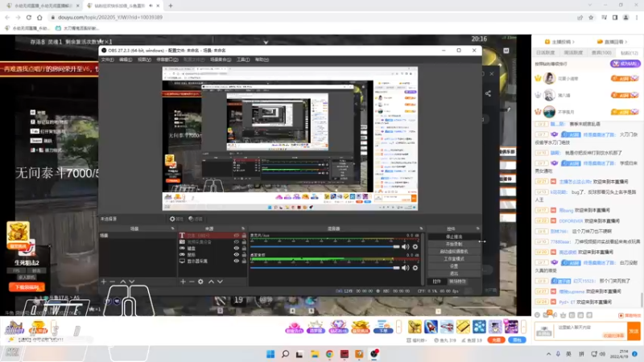
Task: Open OBS from the taskbar
Action: (x=374, y=354)
